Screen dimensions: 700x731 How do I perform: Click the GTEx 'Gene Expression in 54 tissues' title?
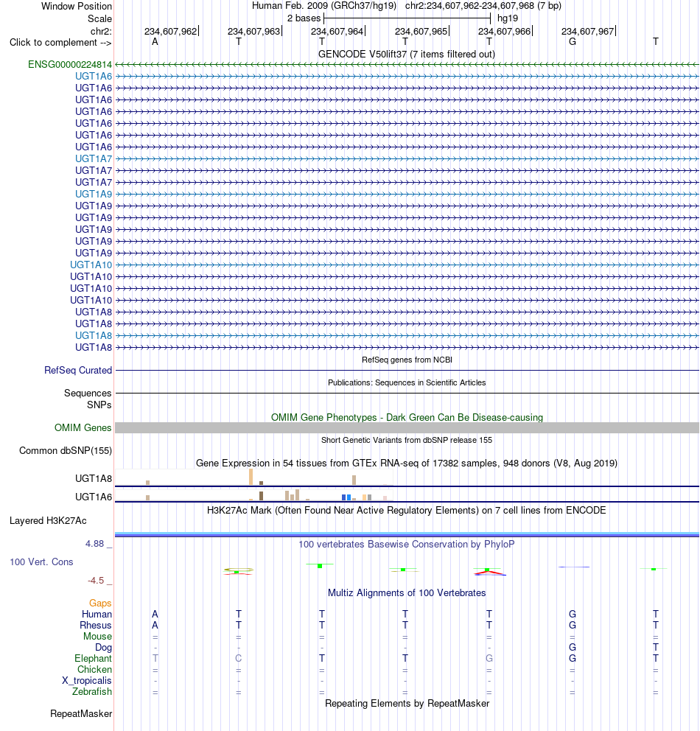[407, 463]
